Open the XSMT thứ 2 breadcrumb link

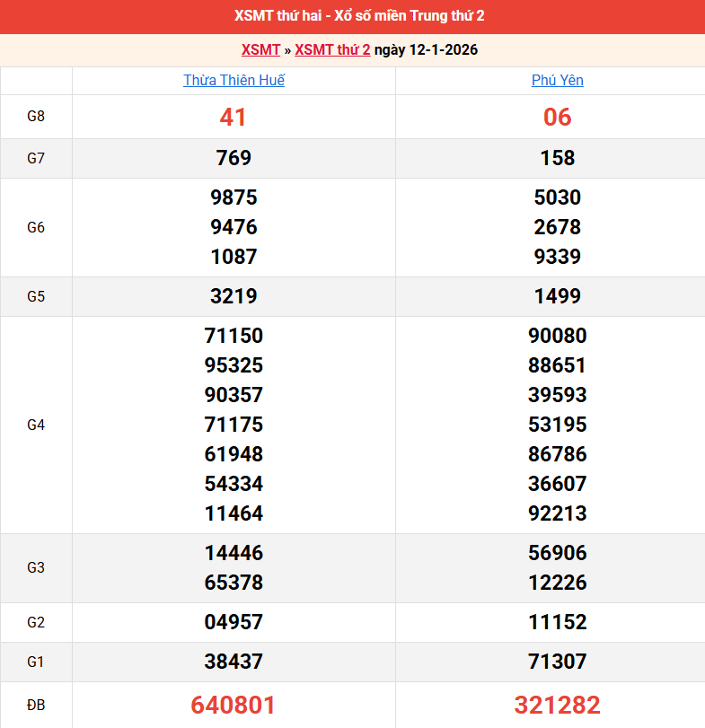tap(332, 50)
